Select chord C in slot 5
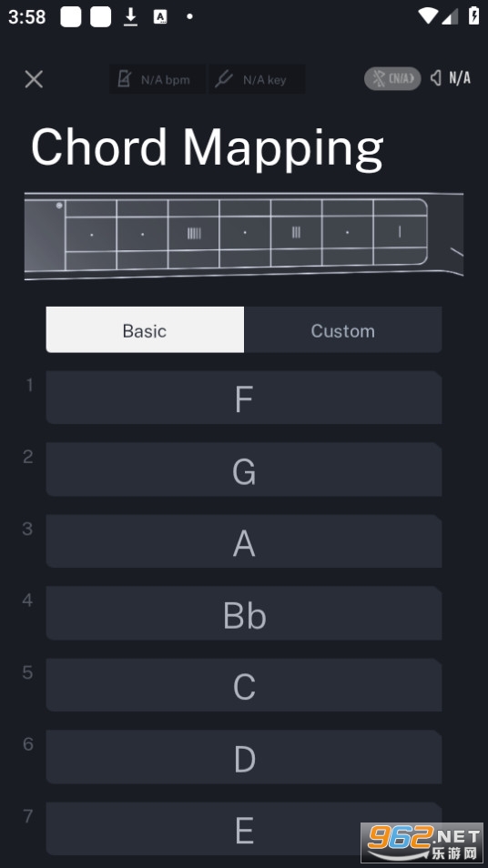 pos(244,685)
